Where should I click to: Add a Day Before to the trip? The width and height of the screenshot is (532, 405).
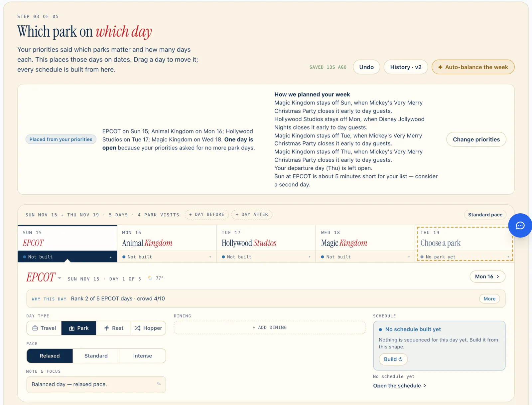[x=206, y=215]
